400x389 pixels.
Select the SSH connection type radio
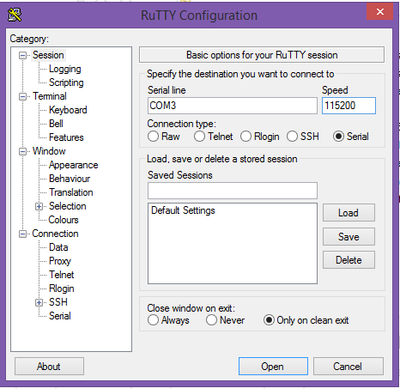(x=303, y=136)
